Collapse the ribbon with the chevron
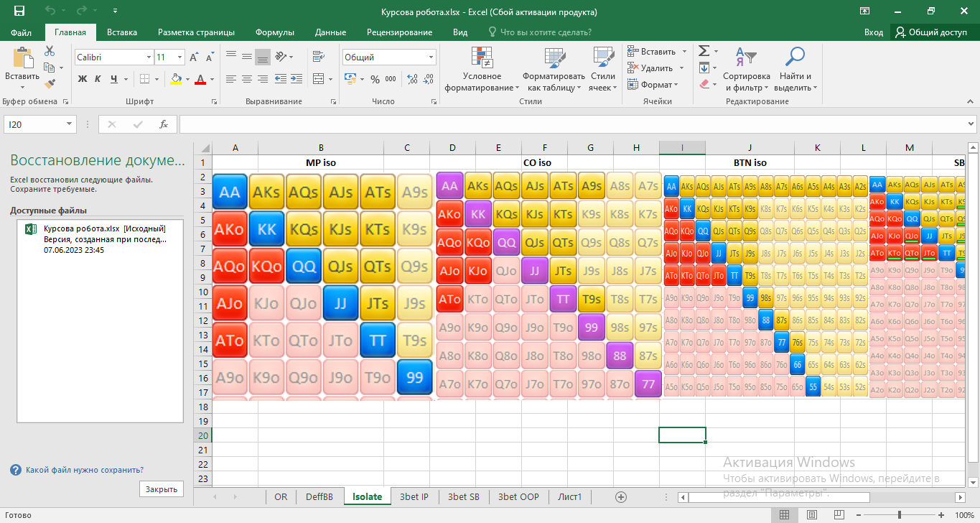This screenshot has width=980, height=523. pos(971,101)
